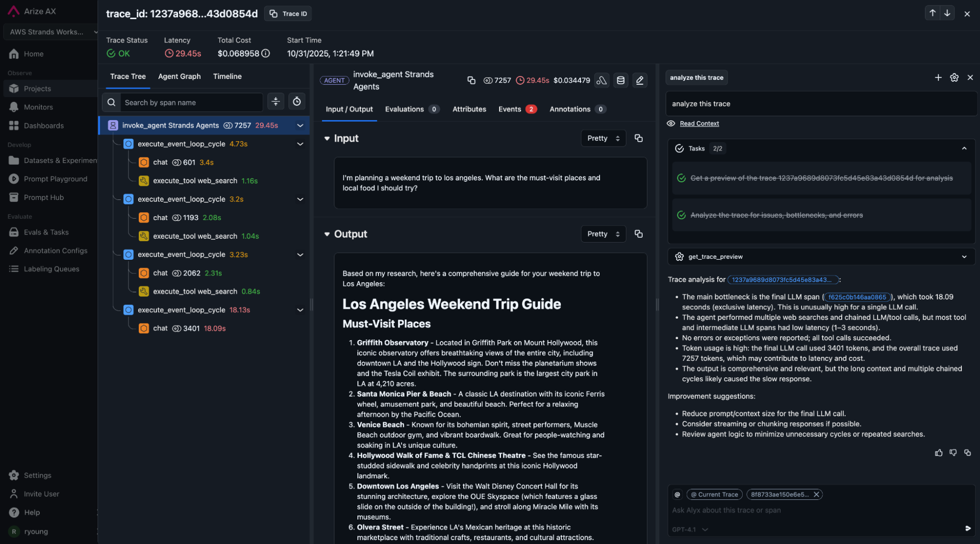Click the edit pencil icon in span header

[x=639, y=80]
